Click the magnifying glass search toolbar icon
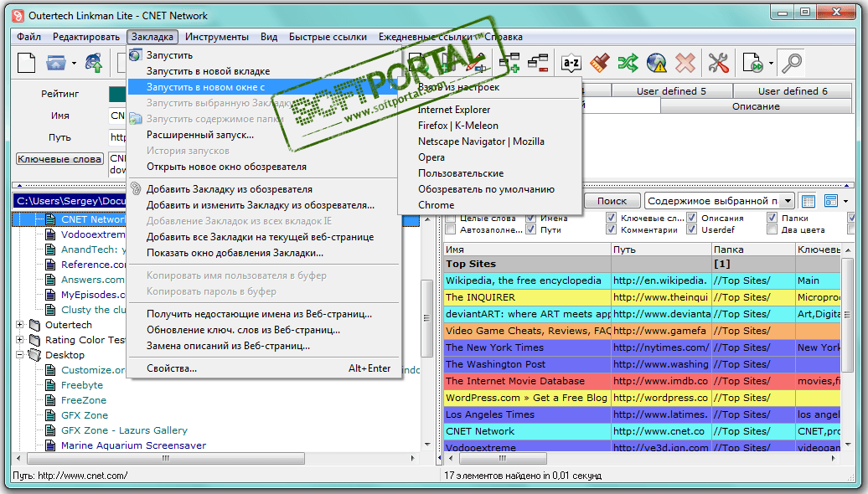Image resolution: width=868 pixels, height=494 pixels. [x=792, y=63]
